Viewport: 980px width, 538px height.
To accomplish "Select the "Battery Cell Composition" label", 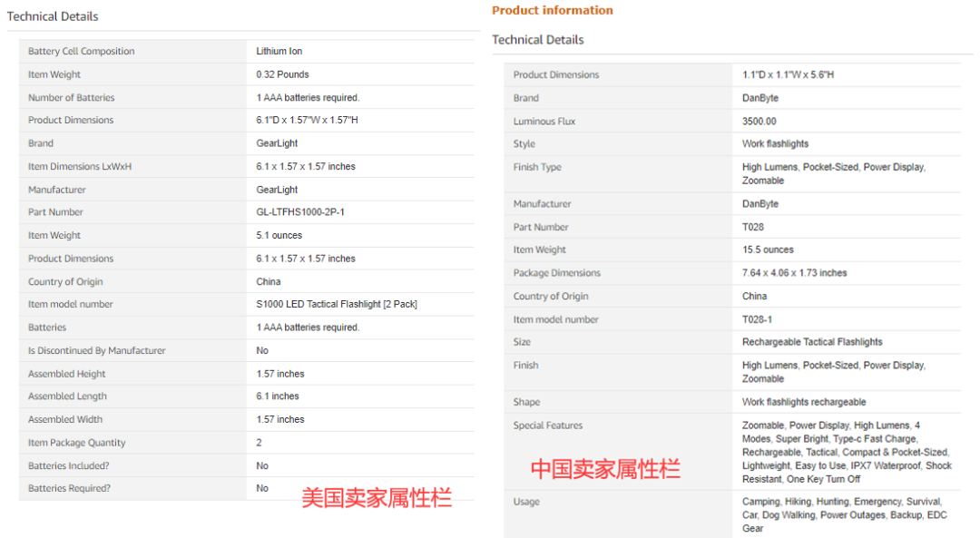I will 82,51.
